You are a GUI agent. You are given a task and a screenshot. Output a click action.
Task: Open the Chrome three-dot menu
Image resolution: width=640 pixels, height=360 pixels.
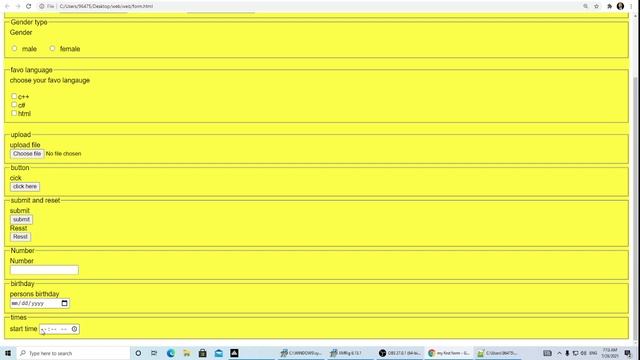point(631,6)
